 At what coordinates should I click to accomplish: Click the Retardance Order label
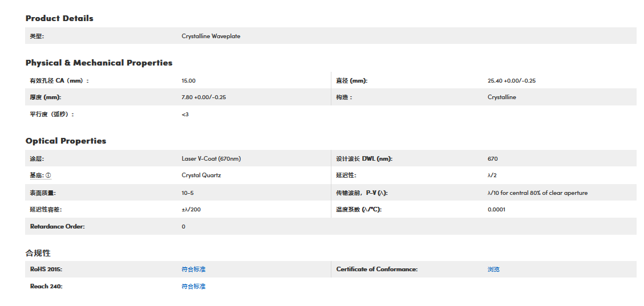point(57,226)
